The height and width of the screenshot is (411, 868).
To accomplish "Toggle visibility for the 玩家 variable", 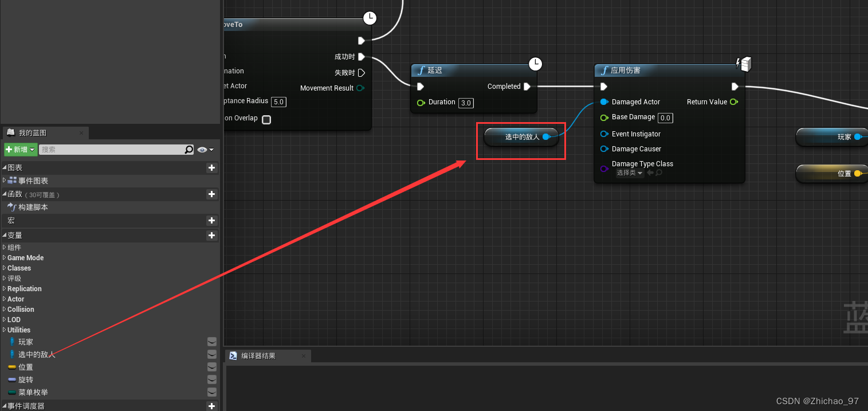I will point(212,341).
